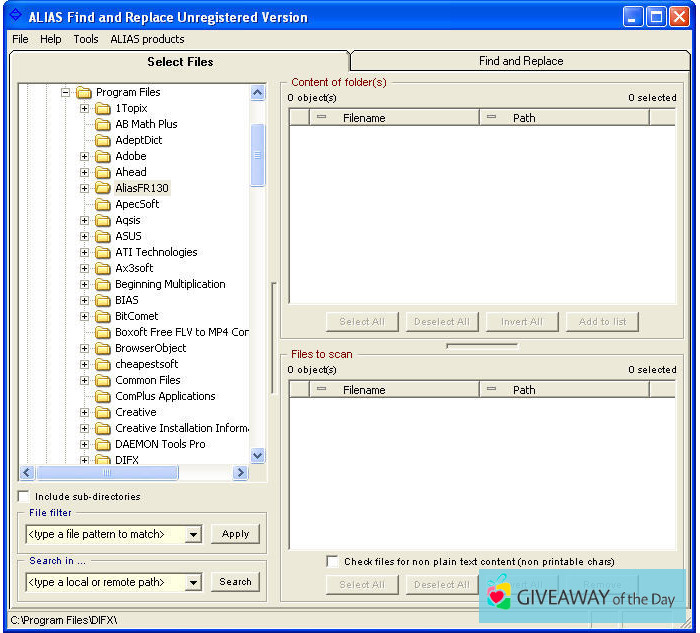Expand the 1Topix folder node

tap(85, 108)
